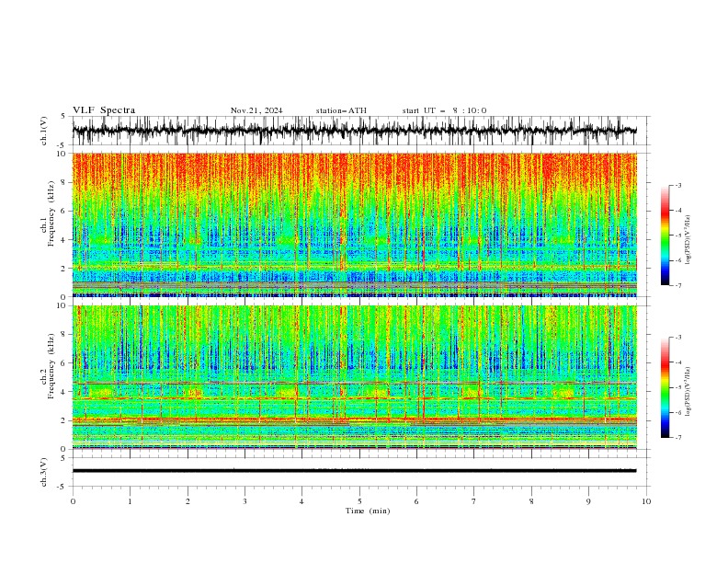Viewport: 728px width, 563px height.
Task: Click the "10" tick on the time axis
Action: click(646, 501)
